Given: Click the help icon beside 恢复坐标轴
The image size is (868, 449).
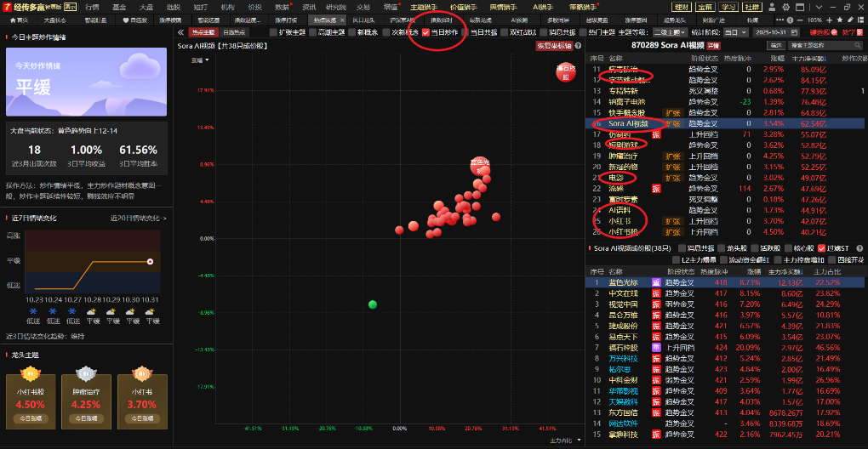Looking at the screenshot, I should (x=577, y=46).
